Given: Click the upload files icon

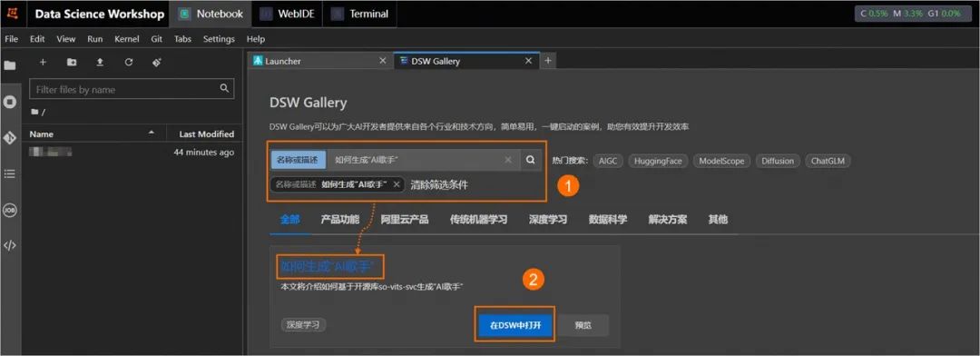Looking at the screenshot, I should point(100,62).
